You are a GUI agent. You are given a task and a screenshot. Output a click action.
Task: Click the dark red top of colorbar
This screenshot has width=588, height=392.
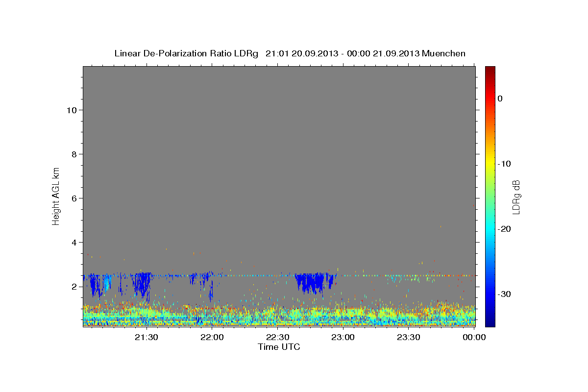click(x=490, y=71)
